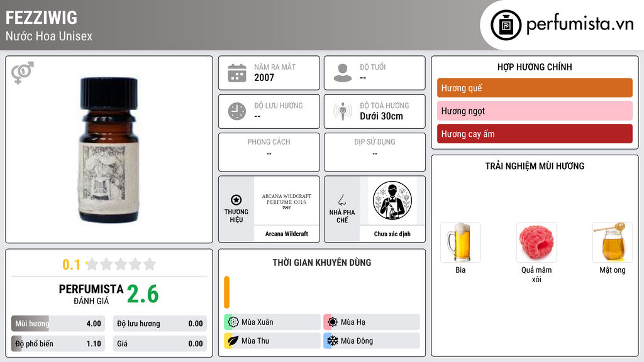Click the NHÀ PHA CHẾ label
The image size is (644, 362).
[341, 216]
